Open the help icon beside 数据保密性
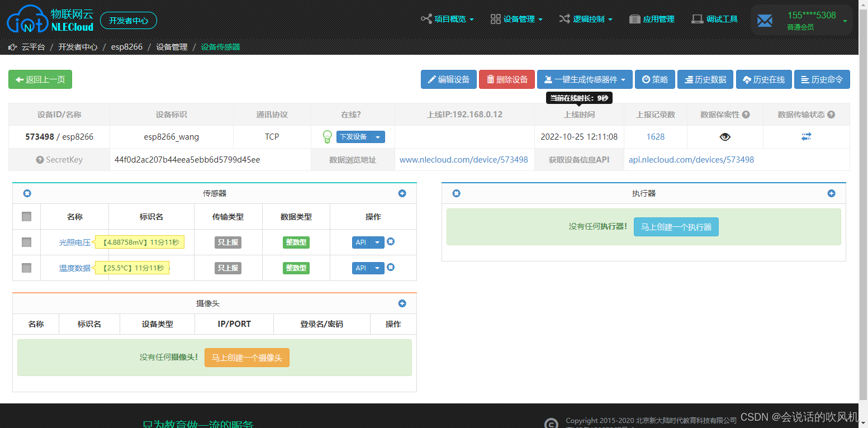Viewport: 868px width, 428px height. pyautogui.click(x=744, y=115)
